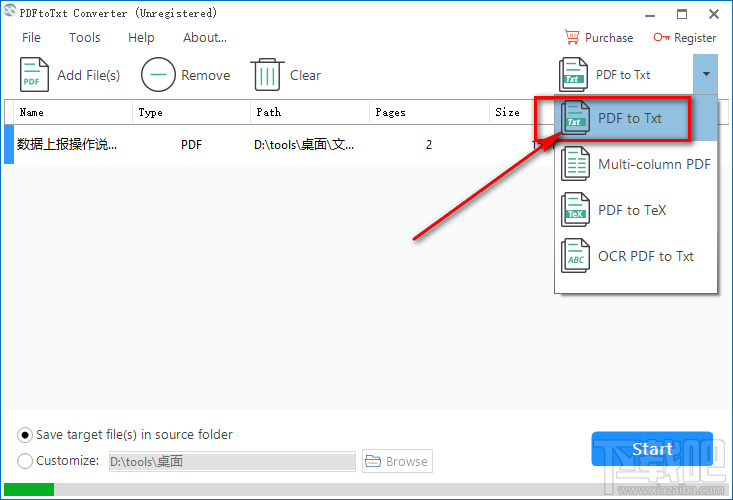
Task: Start the conversion with the Start button
Action: (652, 449)
